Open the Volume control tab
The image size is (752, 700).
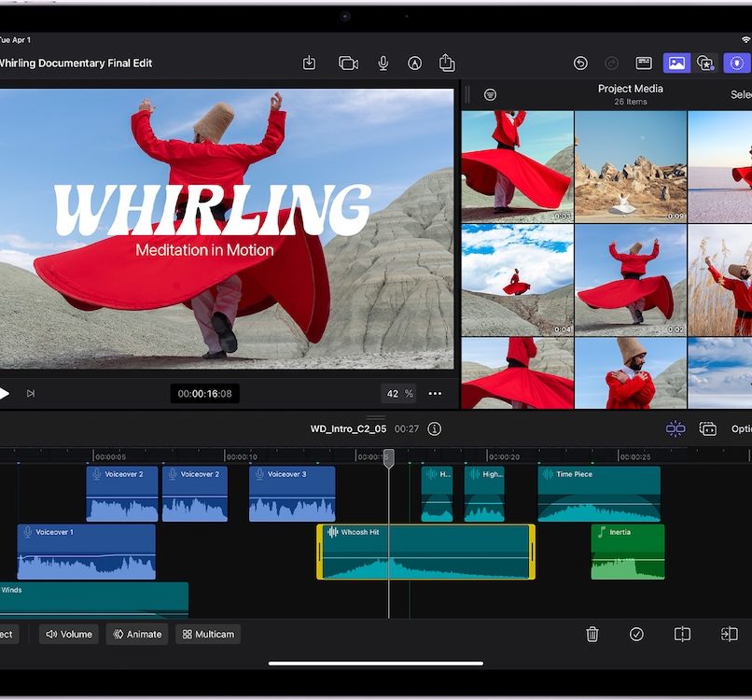click(69, 635)
